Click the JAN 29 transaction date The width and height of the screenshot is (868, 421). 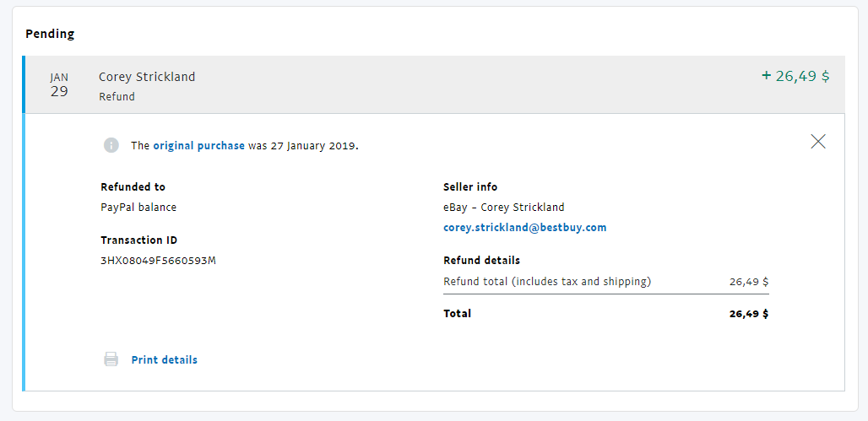[59, 85]
